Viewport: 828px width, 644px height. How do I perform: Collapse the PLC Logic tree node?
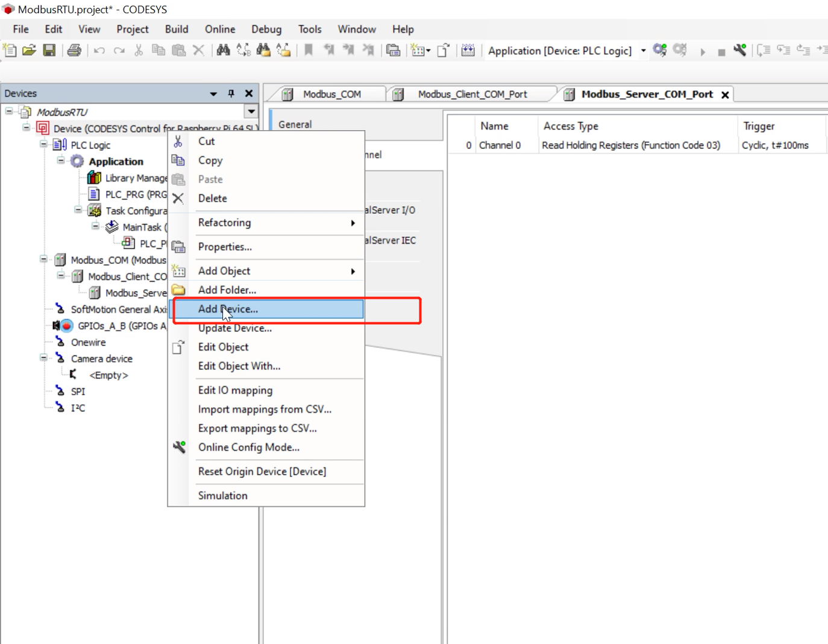(43, 144)
